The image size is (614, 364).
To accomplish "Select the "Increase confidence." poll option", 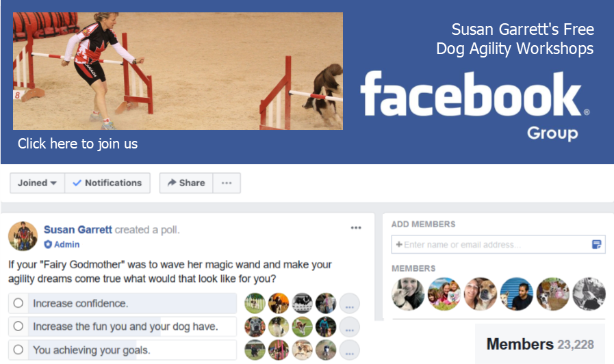I will pyautogui.click(x=123, y=303).
